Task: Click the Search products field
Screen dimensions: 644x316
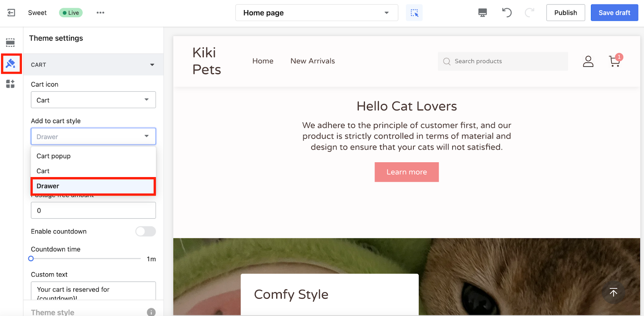Action: tap(503, 61)
